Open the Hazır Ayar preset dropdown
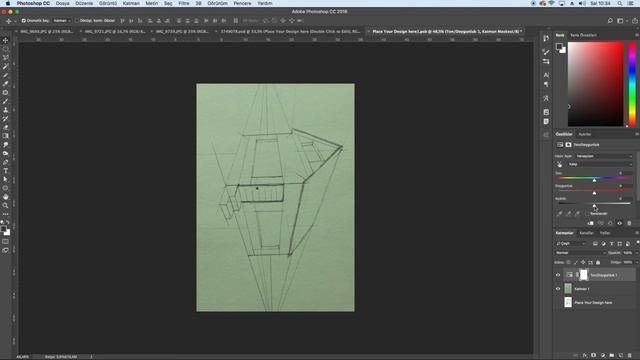This screenshot has height=360, width=640. coord(604,156)
